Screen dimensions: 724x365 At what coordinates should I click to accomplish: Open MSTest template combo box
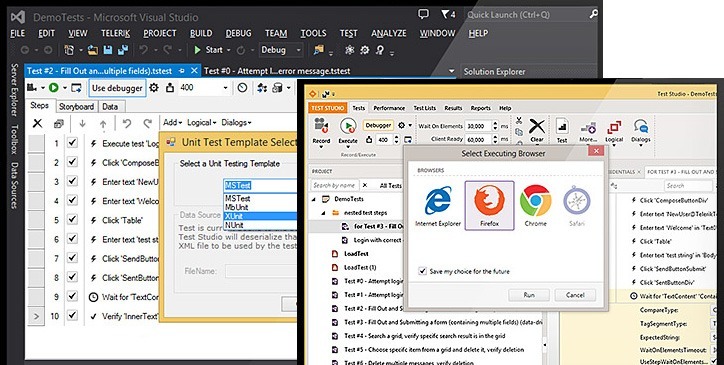[x=260, y=185]
